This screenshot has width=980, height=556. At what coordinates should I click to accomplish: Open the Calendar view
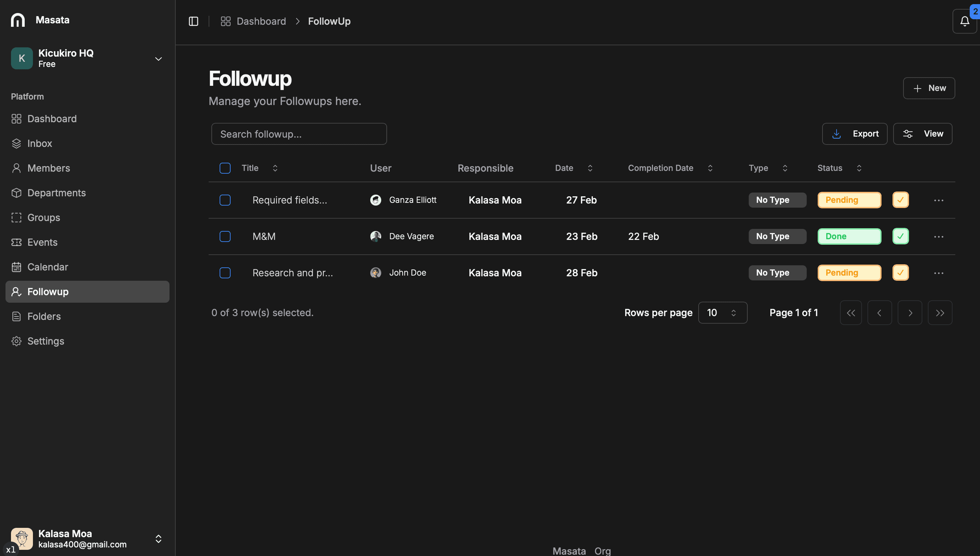click(47, 267)
